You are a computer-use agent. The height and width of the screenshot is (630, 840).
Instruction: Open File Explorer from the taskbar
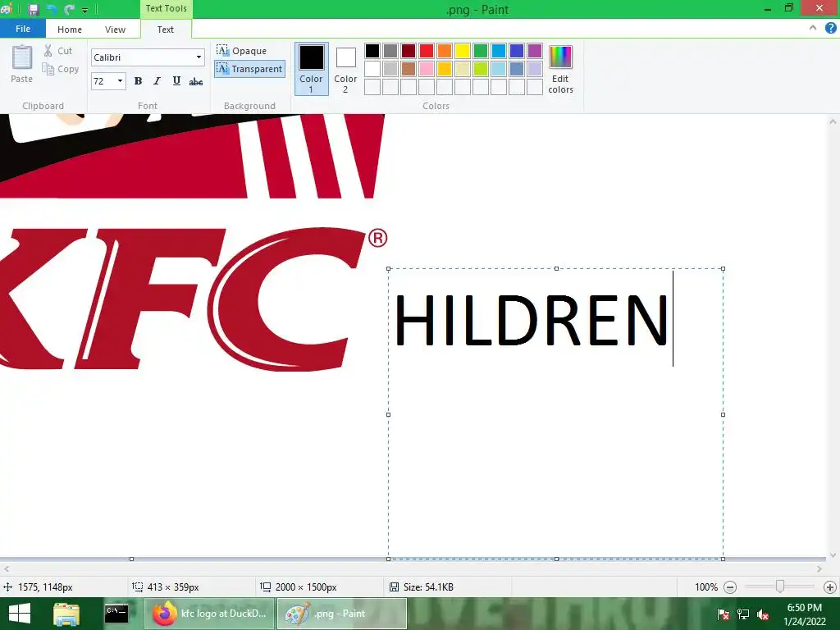coord(66,614)
